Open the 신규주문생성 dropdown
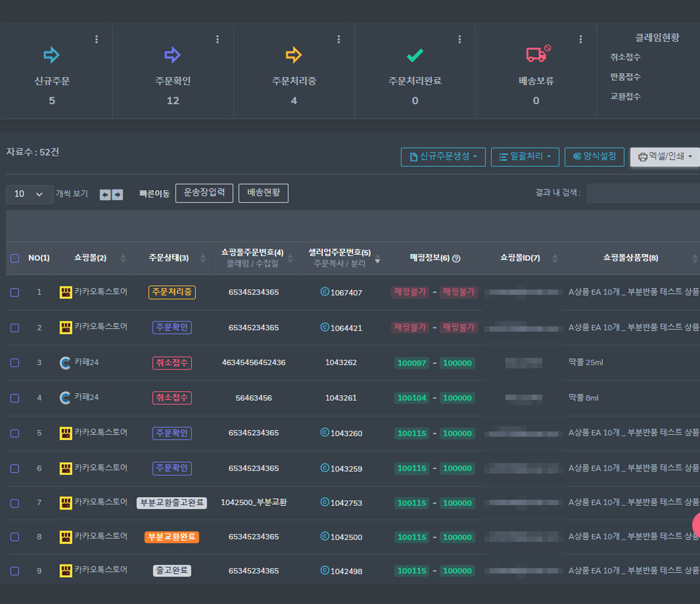The image size is (700, 604). click(x=443, y=157)
